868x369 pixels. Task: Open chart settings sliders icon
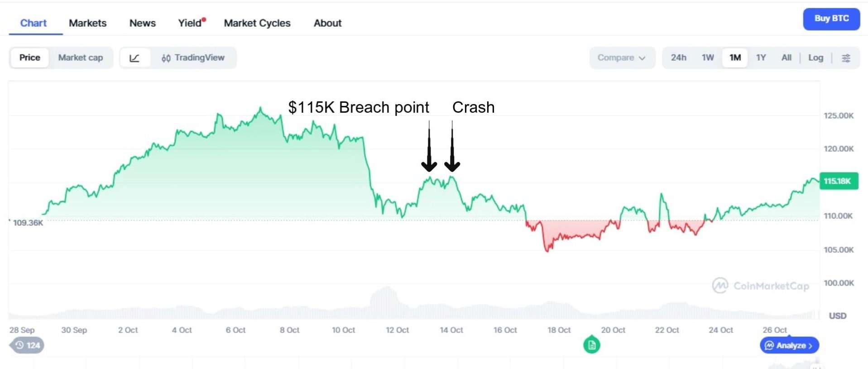(846, 58)
